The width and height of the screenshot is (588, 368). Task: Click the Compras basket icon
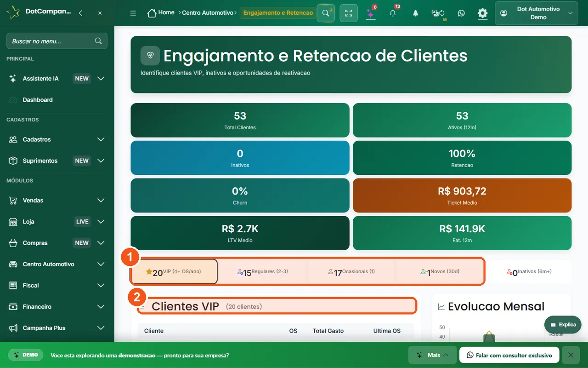[13, 243]
